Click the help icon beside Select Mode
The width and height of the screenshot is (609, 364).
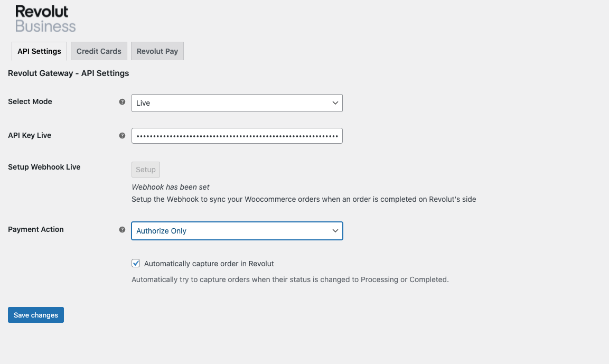coord(122,102)
